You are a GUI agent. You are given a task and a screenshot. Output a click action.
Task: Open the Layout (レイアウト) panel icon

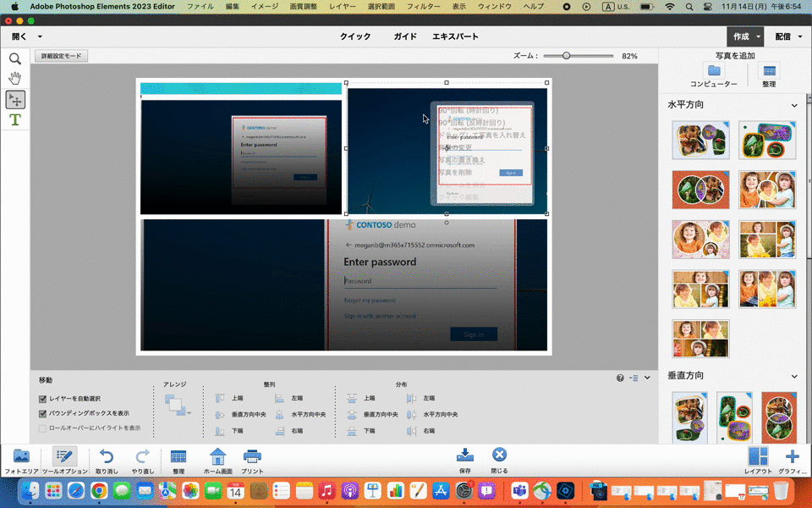(758, 457)
